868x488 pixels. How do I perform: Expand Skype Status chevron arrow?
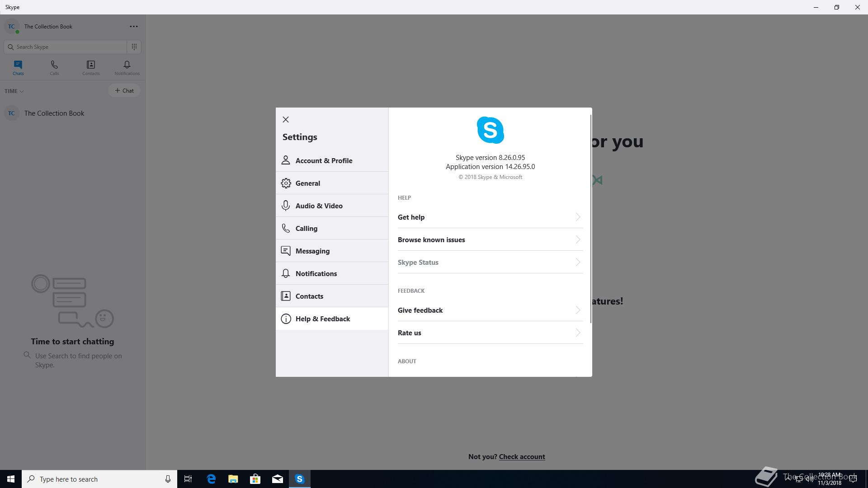(578, 262)
